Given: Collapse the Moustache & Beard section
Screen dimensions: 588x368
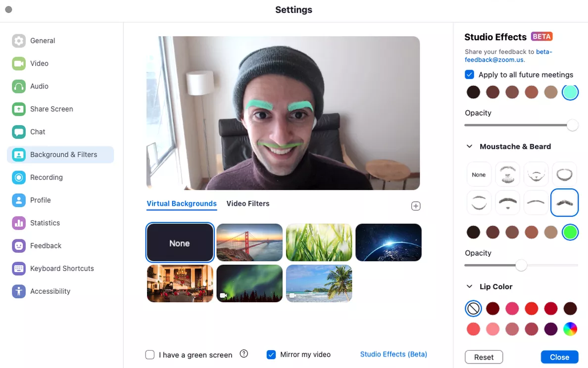Looking at the screenshot, I should [469, 146].
